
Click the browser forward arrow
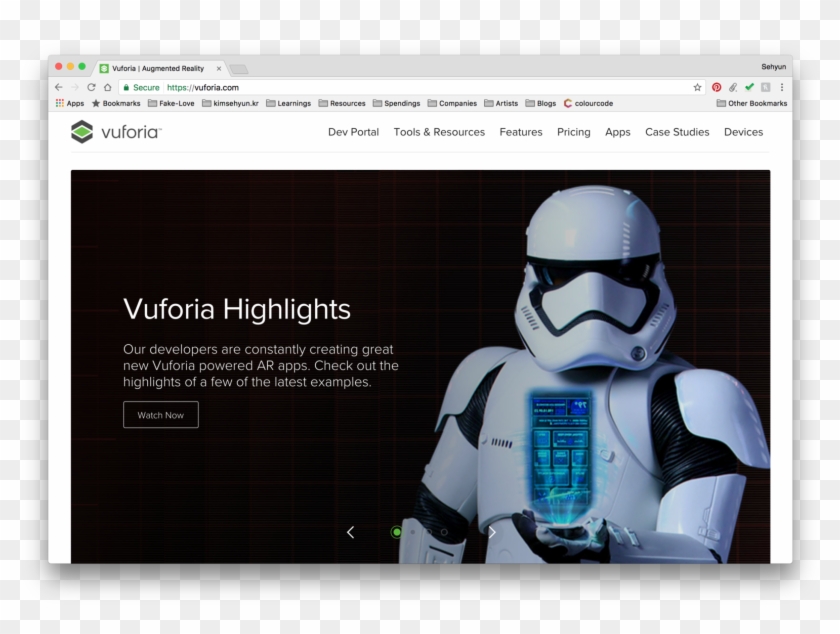(x=77, y=87)
